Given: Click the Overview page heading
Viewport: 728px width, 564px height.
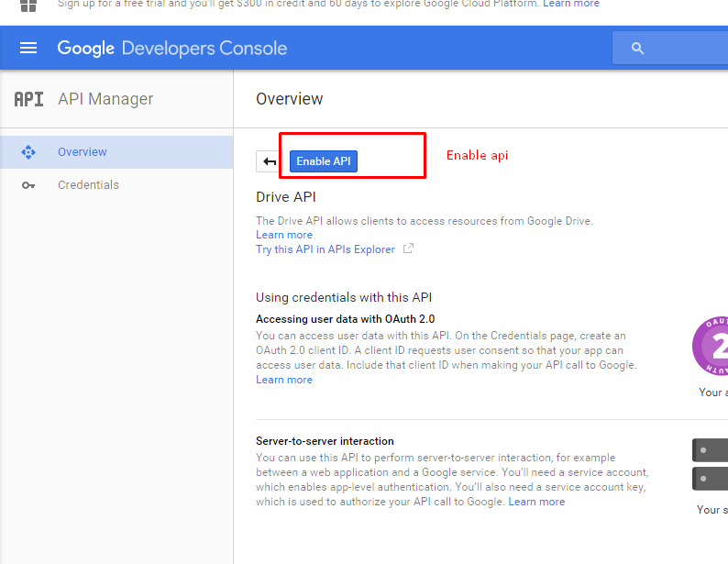Looking at the screenshot, I should pos(289,99).
